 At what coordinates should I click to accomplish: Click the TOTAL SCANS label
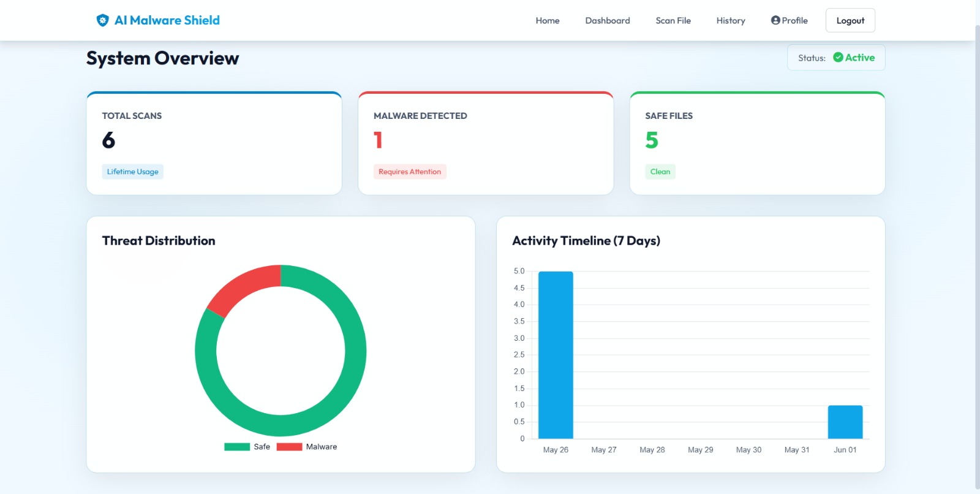tap(132, 116)
